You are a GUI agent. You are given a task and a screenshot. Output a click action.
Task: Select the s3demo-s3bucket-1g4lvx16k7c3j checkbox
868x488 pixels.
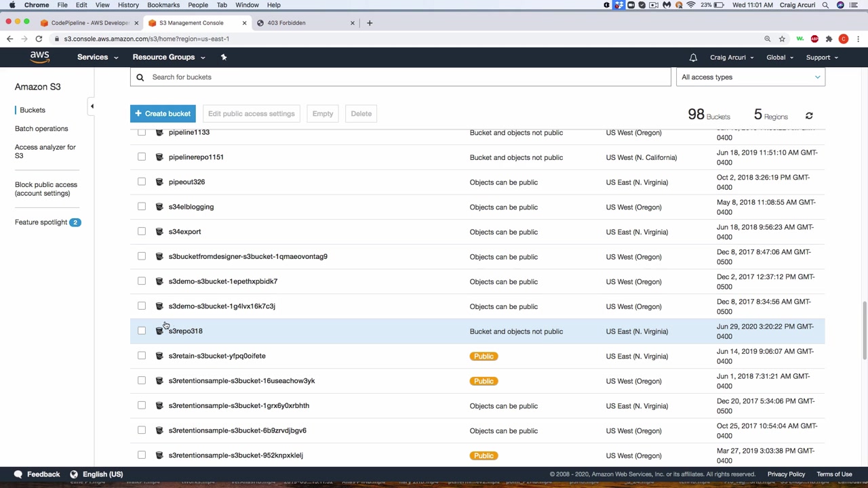[142, 306]
